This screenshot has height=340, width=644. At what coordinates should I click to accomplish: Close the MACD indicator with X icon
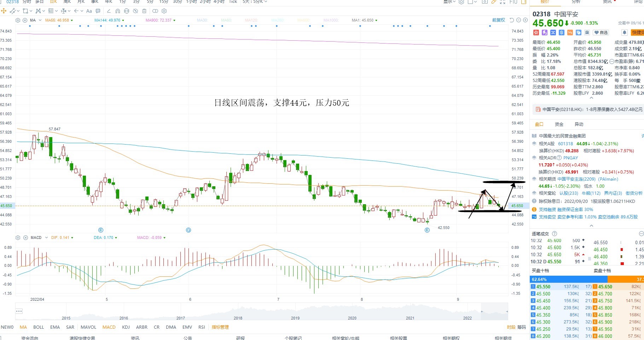(x=25, y=238)
